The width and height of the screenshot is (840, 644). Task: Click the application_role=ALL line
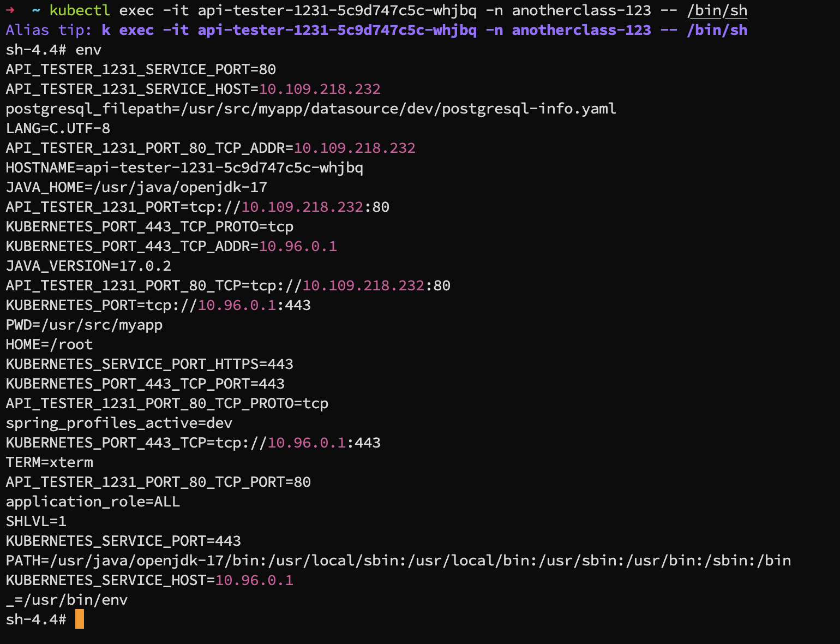click(x=93, y=502)
